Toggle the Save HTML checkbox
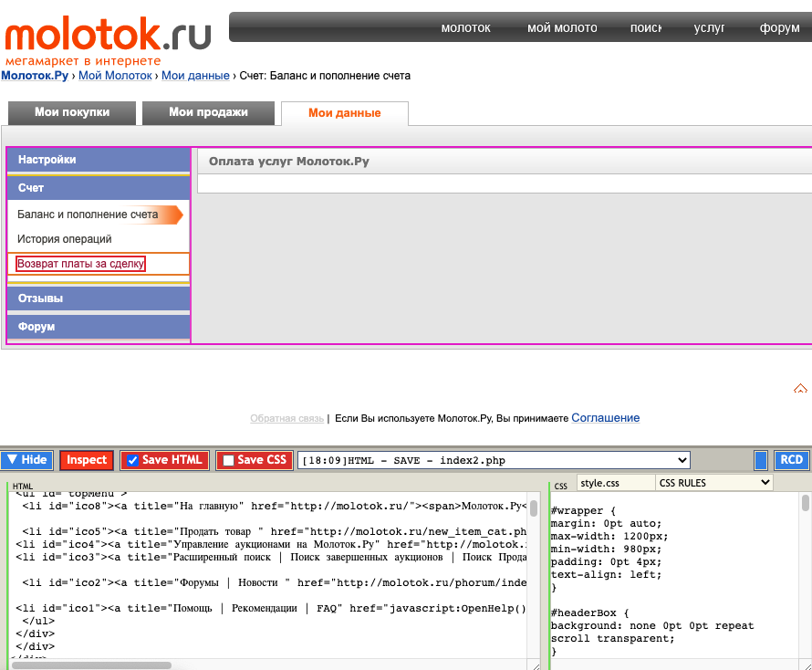 pos(132,460)
